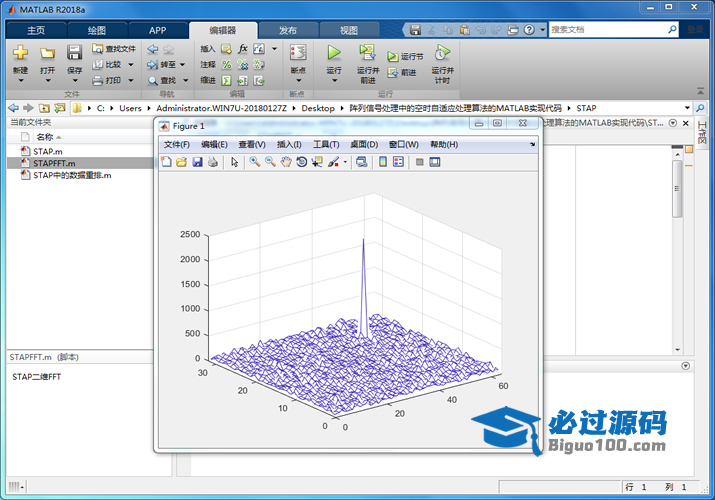Switch to the 绘图 (Plots) tab
Screen dimensions: 715x500
click(x=97, y=31)
